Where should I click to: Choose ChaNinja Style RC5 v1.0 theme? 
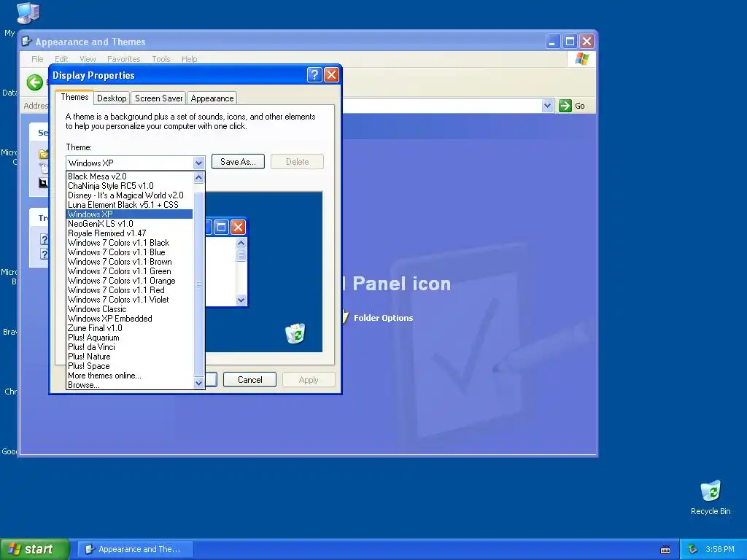(130, 186)
